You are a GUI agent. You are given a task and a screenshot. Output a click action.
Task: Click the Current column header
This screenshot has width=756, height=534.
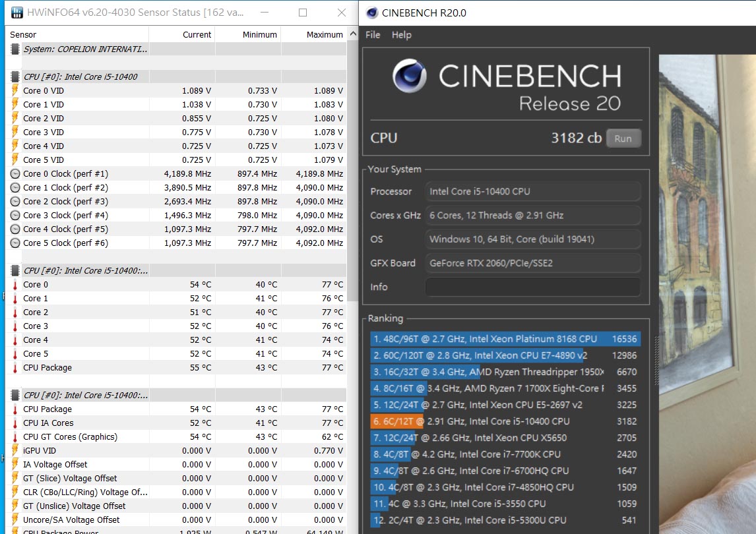182,35
